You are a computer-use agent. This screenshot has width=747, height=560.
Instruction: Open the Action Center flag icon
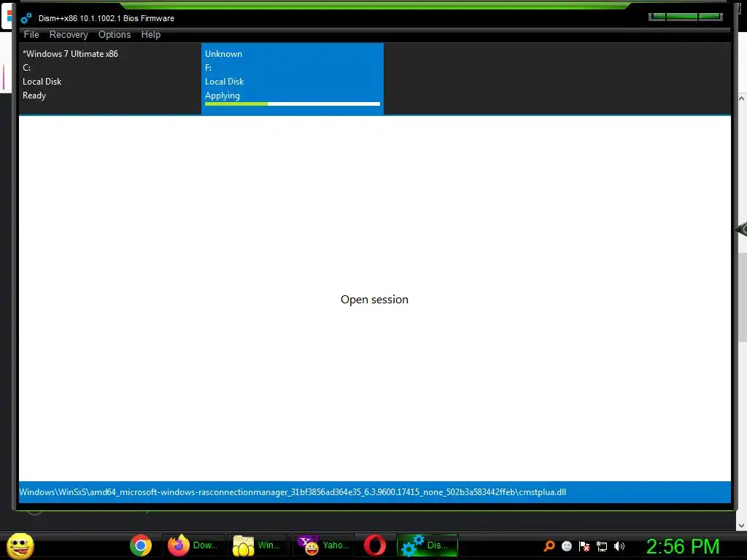coord(584,546)
